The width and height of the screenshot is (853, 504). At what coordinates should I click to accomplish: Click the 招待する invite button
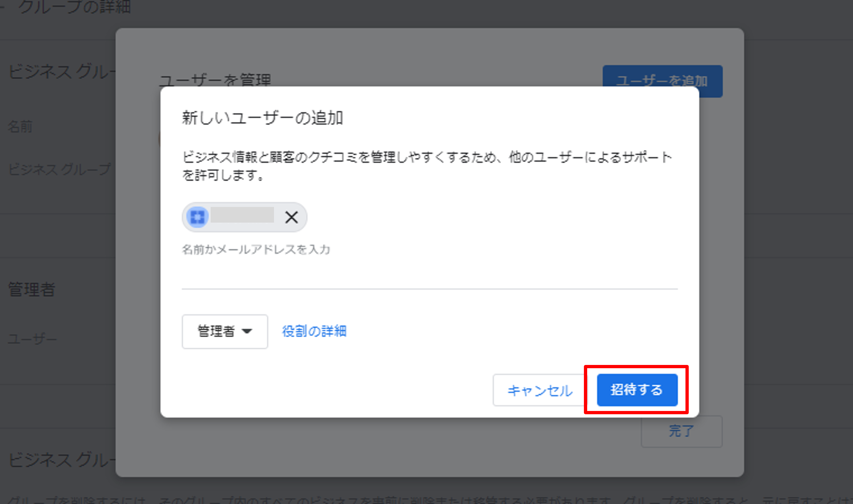(637, 390)
